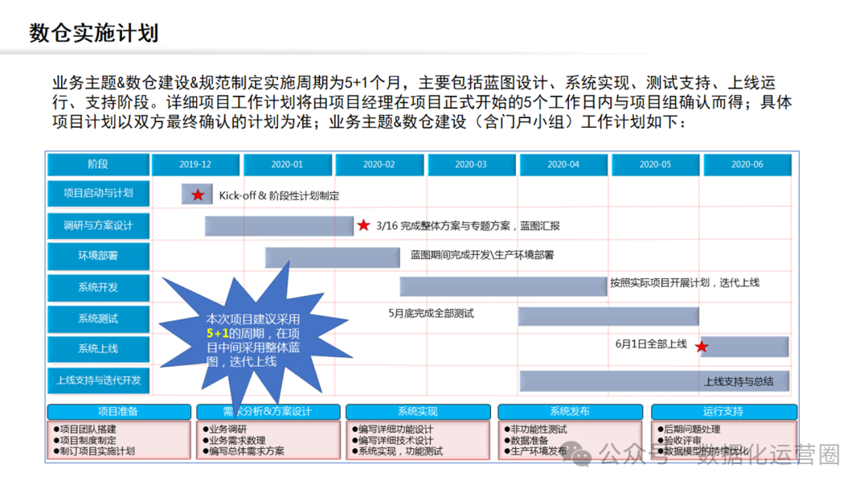Select the 系统上线 Gantt bar in 2020-06
Viewport: 868px width, 489px height.
(744, 347)
